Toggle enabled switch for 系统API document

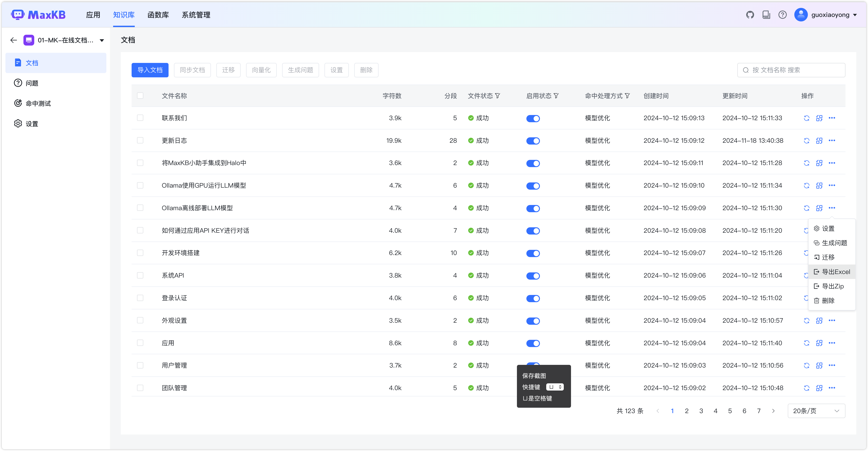[533, 276]
